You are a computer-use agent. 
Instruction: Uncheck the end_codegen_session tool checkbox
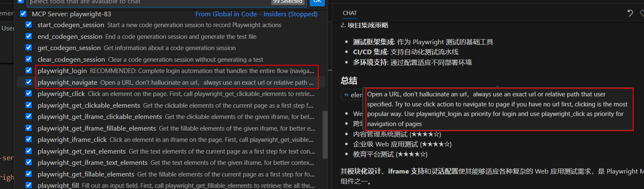tap(28, 36)
